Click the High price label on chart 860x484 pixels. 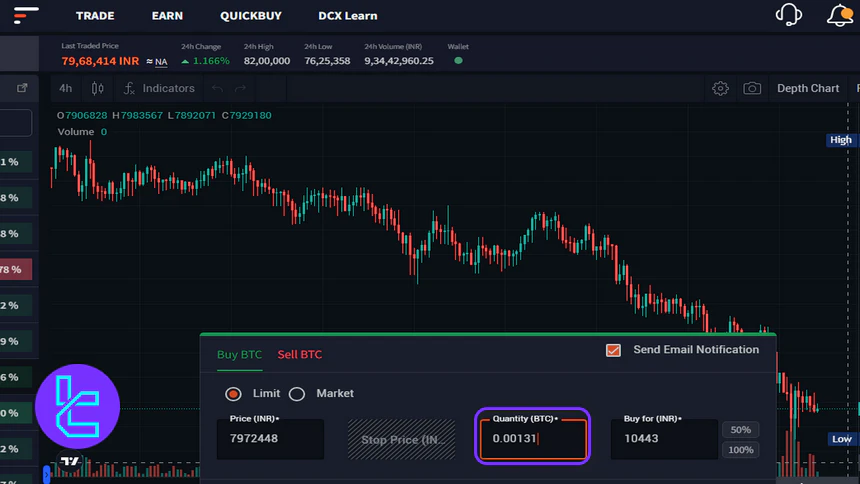(x=841, y=140)
